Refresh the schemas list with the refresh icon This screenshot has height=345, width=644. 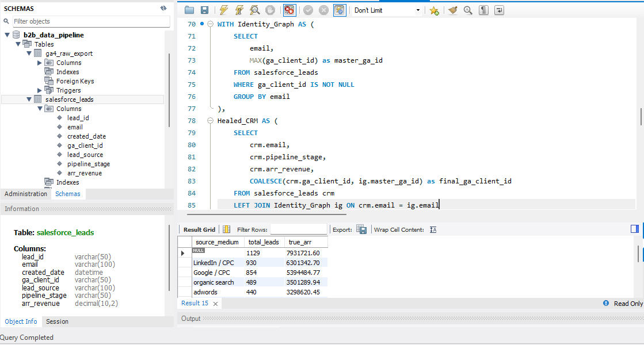[163, 8]
